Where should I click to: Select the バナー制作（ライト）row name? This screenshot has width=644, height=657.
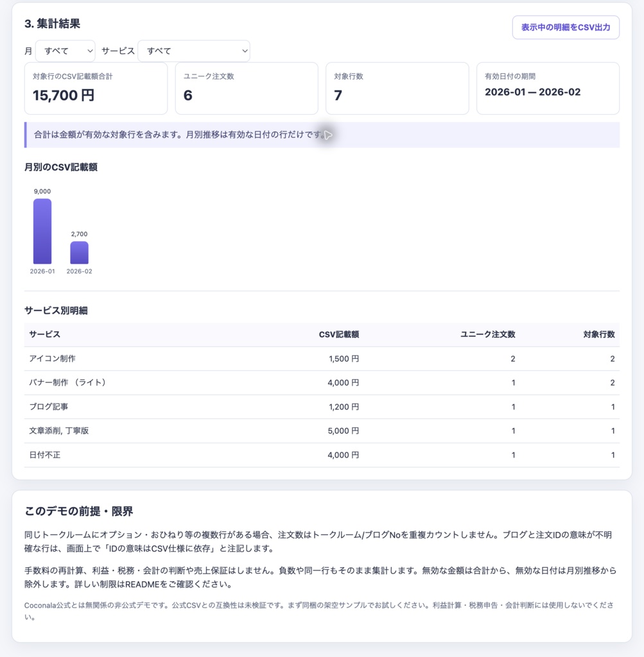(67, 382)
